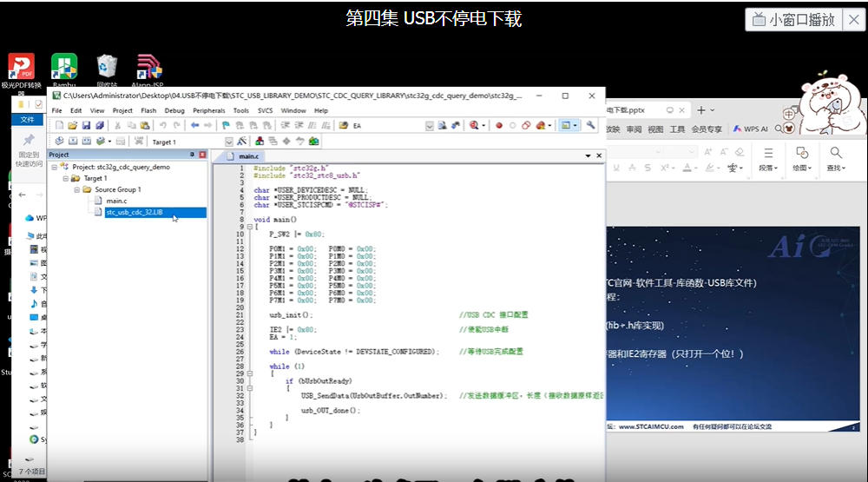Collapse code fold at line 29
Screen dimensions: 868x482
250,374
